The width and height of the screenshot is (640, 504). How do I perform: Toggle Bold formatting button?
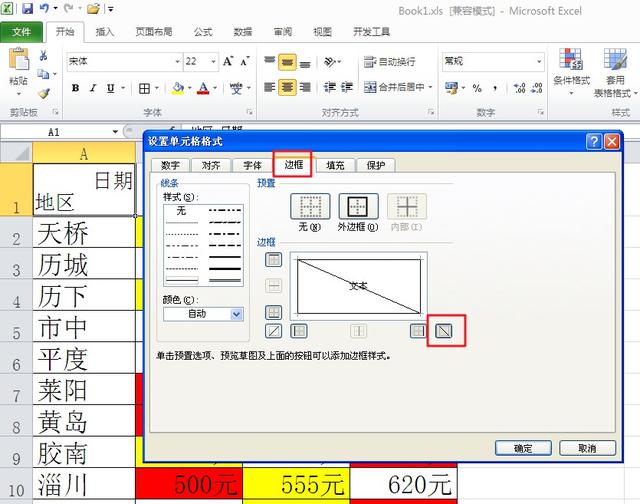[x=76, y=88]
